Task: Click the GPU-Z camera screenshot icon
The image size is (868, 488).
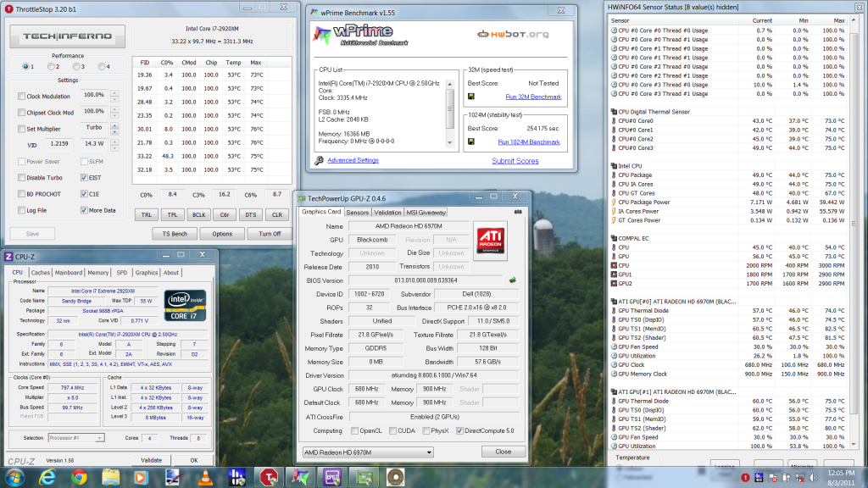Action: (518, 212)
